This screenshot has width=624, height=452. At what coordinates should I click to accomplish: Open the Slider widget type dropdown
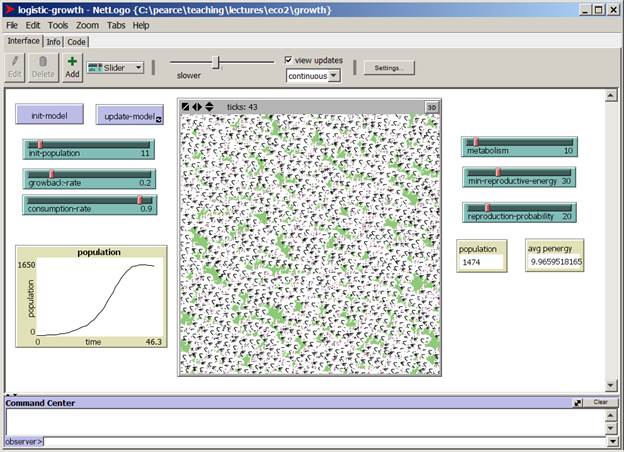click(115, 68)
